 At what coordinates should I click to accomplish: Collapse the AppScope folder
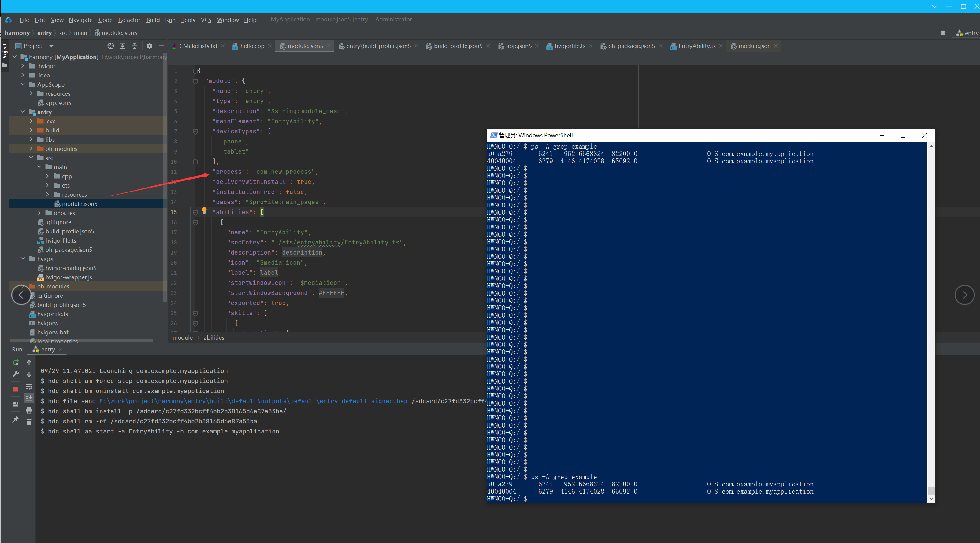pos(23,84)
